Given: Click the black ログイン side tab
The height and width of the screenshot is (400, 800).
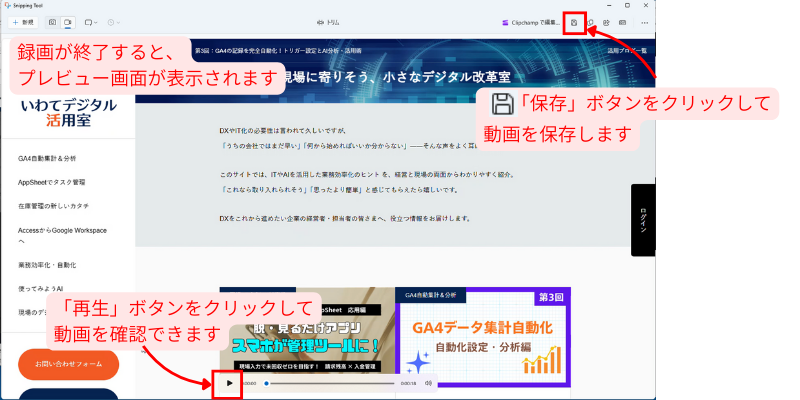Looking at the screenshot, I should click(x=643, y=220).
